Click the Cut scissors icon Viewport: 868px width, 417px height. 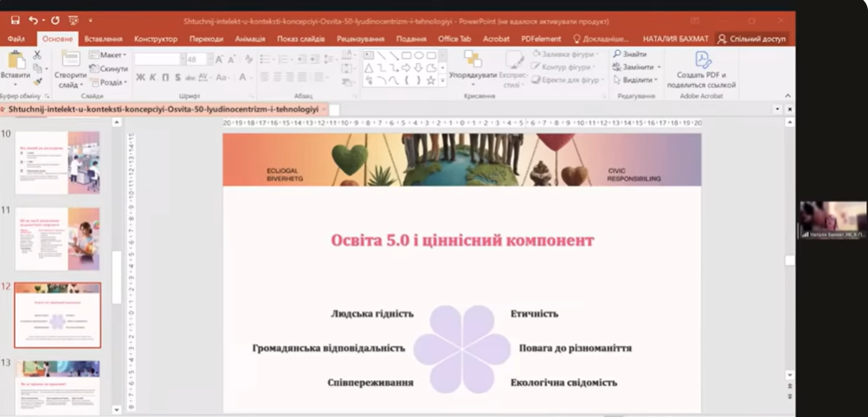tap(37, 55)
